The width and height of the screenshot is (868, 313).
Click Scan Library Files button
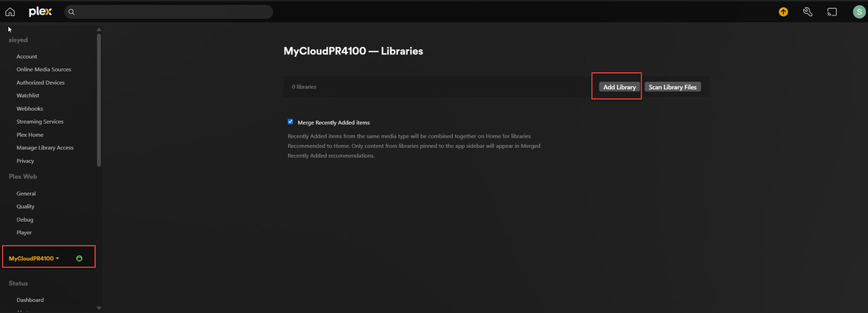[x=673, y=87]
